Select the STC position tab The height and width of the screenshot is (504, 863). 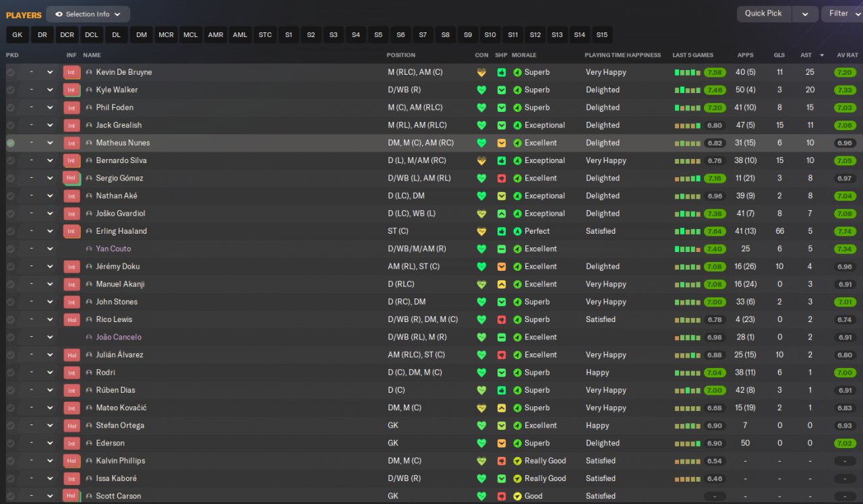coord(266,35)
